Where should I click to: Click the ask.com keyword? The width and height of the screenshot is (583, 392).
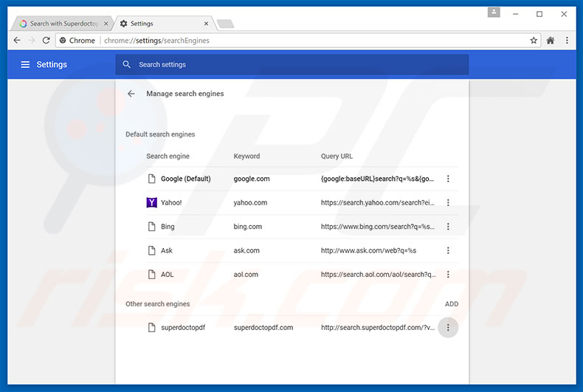[x=246, y=251]
